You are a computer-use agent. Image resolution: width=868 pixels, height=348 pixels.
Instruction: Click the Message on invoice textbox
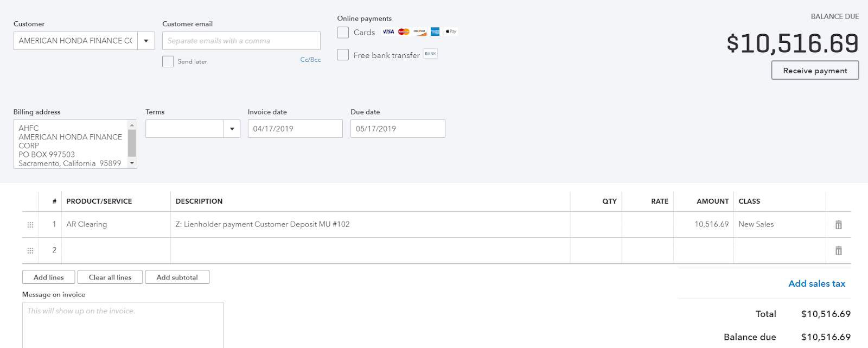pyautogui.click(x=123, y=325)
